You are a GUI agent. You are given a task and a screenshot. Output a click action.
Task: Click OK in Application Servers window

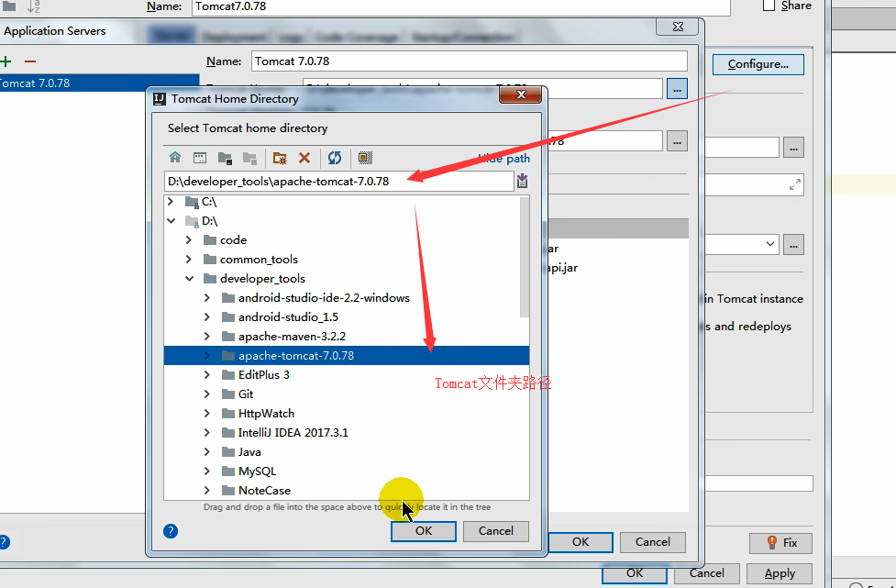point(581,542)
